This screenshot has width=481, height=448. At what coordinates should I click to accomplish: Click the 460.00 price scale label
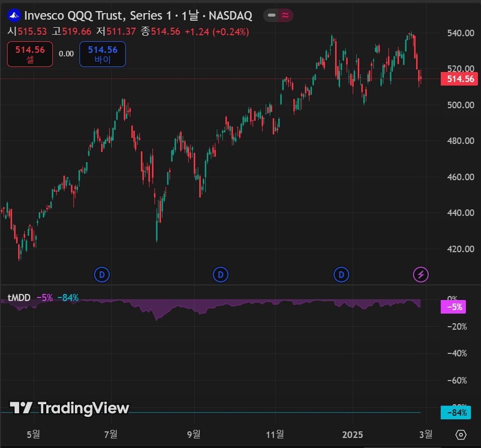tap(460, 177)
